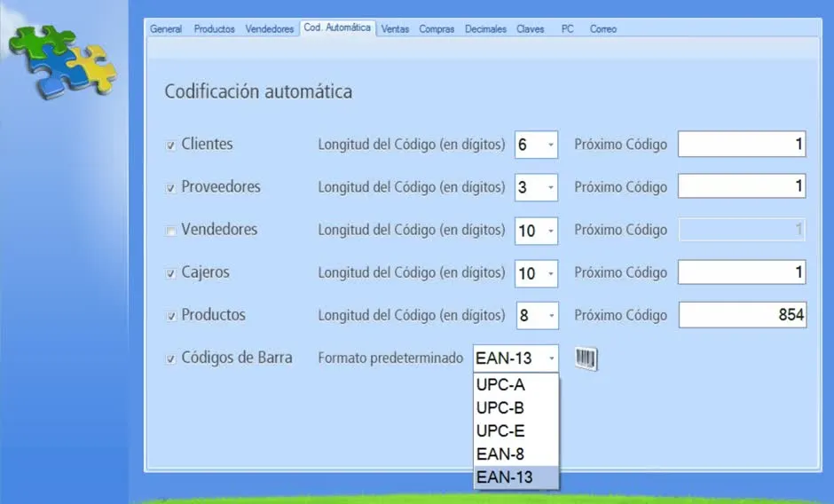Toggle the Proveedores checkbox

[170, 188]
